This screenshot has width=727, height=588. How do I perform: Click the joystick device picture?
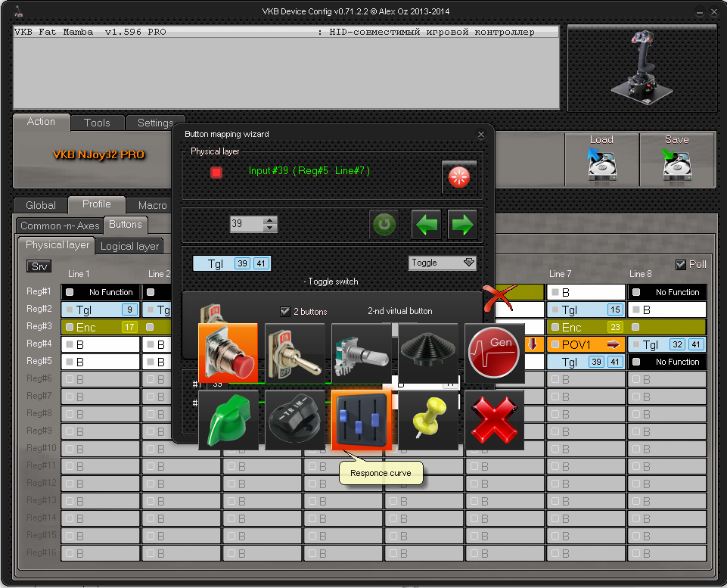(x=642, y=67)
